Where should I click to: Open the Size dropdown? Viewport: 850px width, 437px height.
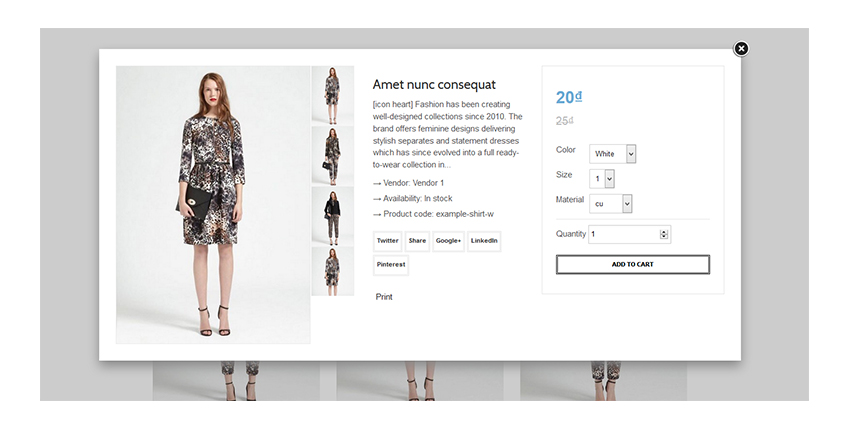point(602,178)
